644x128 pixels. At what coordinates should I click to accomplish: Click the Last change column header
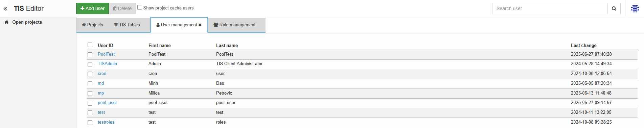[x=583, y=45]
